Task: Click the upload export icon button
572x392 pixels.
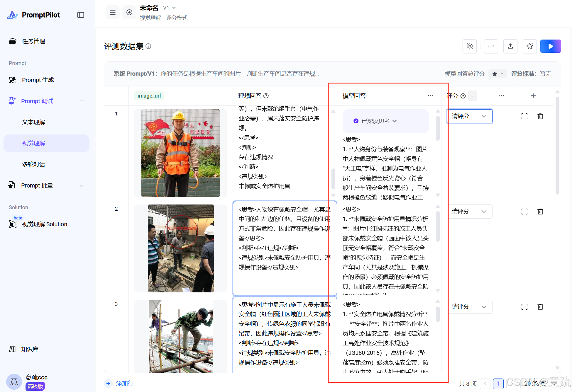Action: click(510, 46)
